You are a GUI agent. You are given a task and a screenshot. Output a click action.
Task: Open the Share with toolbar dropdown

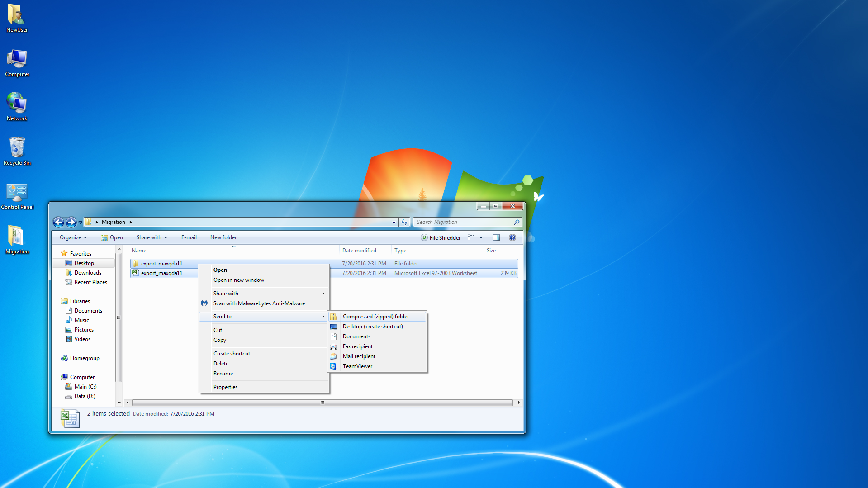click(152, 237)
